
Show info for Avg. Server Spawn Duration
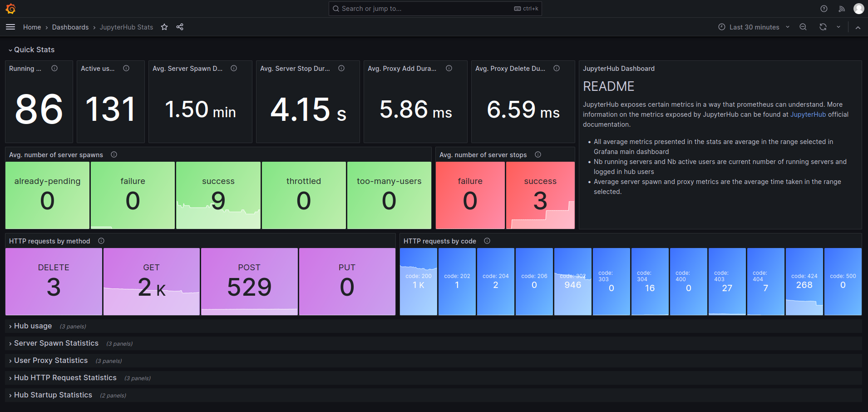point(234,69)
